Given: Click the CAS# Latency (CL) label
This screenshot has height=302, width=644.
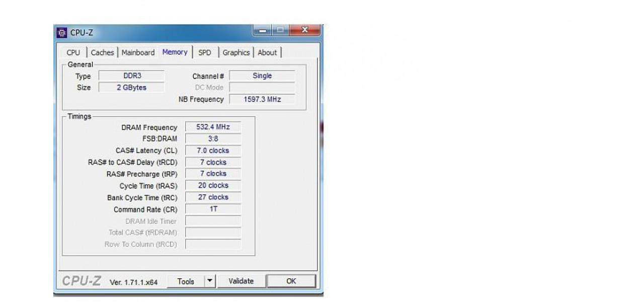Looking at the screenshot, I should tap(146, 150).
